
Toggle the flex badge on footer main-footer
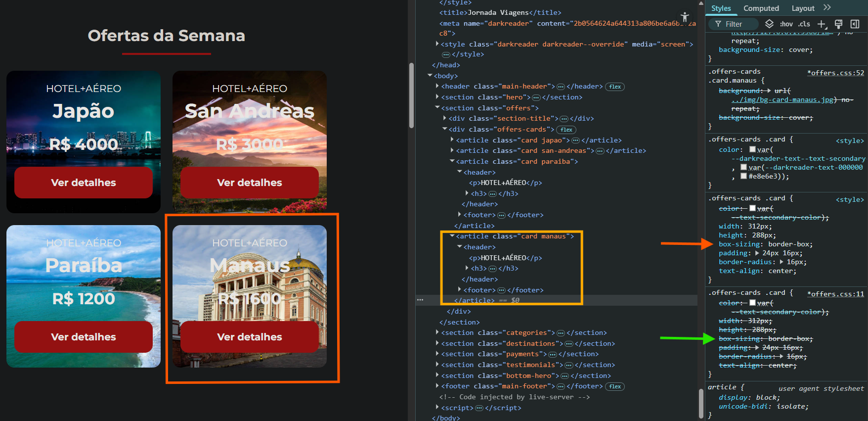coord(615,386)
